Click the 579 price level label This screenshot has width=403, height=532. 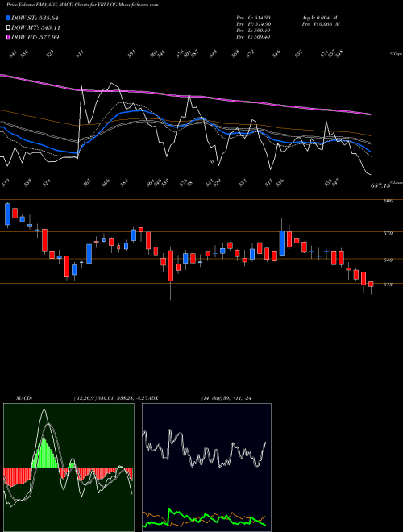point(388,234)
